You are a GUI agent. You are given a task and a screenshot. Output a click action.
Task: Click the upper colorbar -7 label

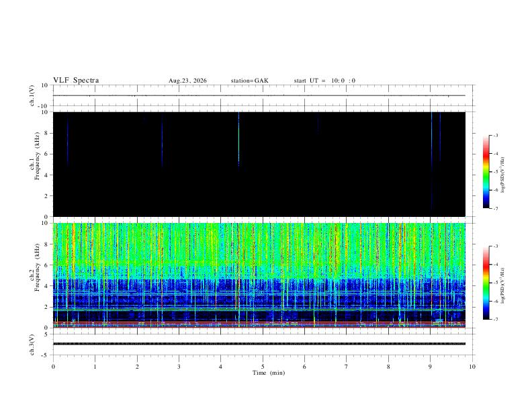click(x=495, y=209)
